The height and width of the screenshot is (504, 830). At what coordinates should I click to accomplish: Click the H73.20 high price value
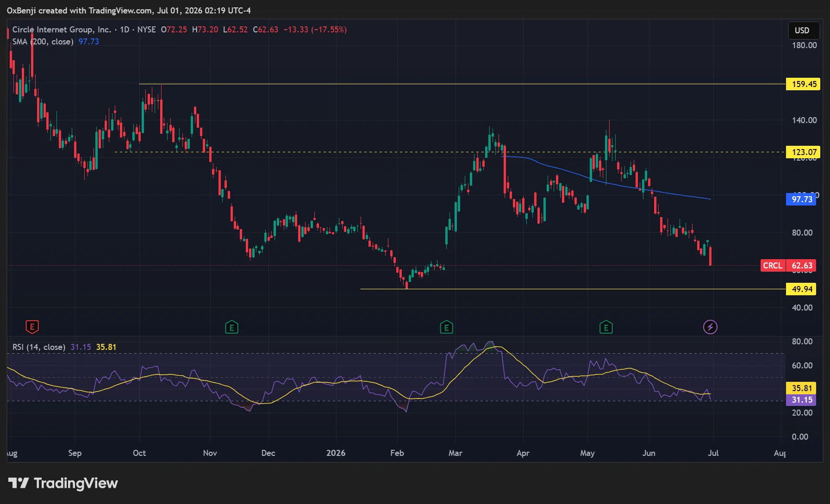[x=205, y=30]
